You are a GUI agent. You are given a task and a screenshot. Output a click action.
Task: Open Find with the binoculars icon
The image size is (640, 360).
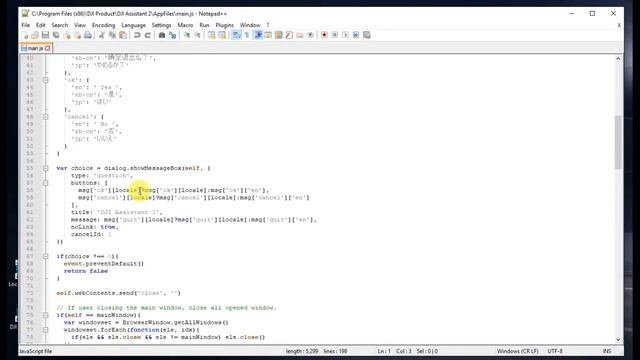point(162,36)
